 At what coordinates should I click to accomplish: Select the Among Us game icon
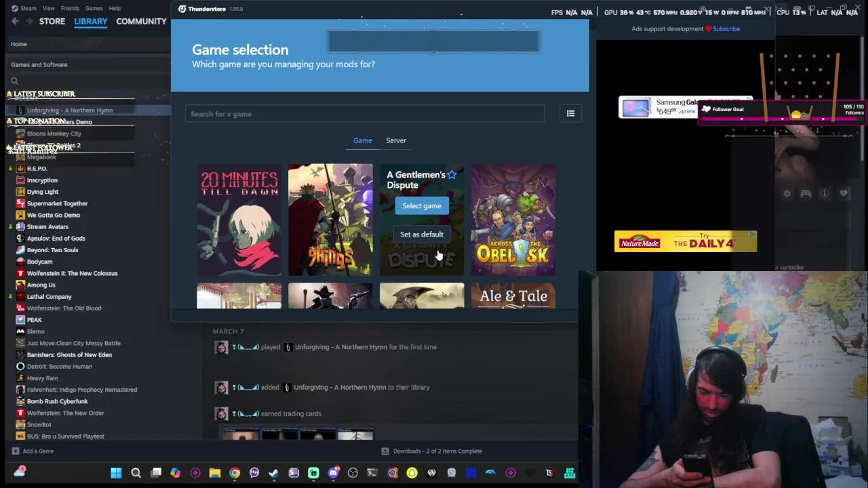20,285
